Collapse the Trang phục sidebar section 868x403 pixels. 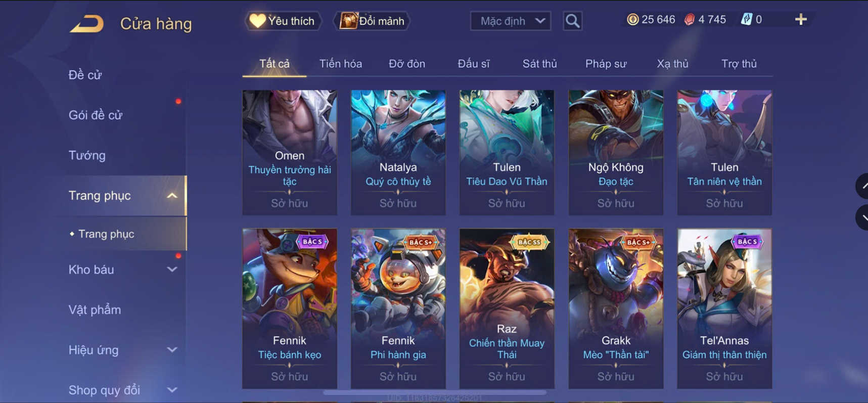click(172, 196)
